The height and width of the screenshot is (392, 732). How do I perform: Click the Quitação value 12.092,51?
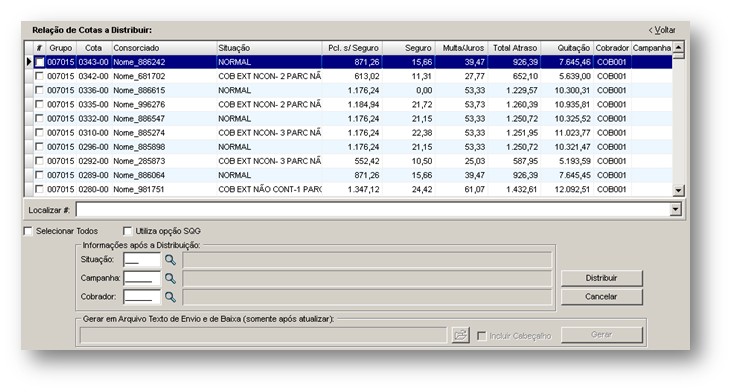[572, 189]
